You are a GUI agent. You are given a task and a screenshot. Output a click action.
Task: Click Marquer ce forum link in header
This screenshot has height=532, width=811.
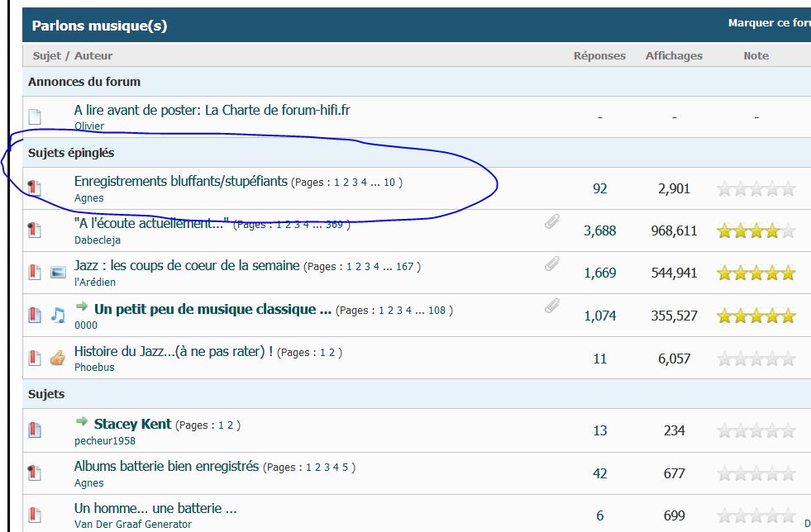coord(769,23)
